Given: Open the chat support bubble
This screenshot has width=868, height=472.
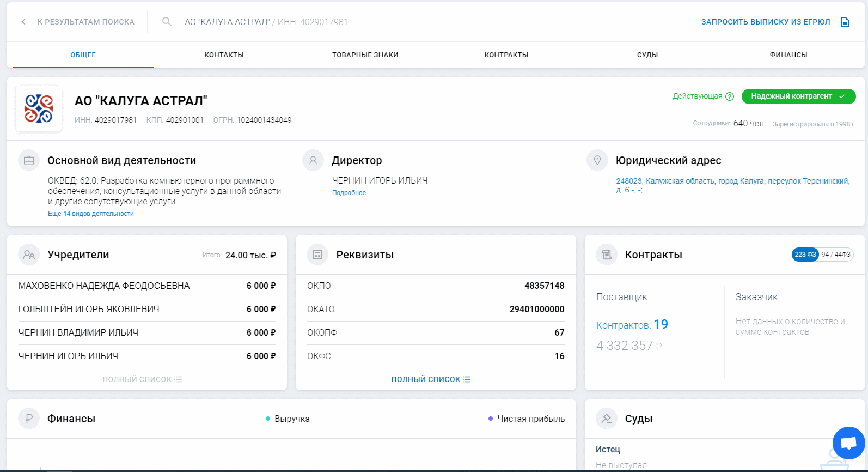Looking at the screenshot, I should coord(849,443).
